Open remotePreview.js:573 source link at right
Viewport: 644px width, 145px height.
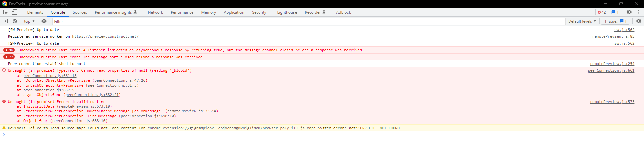(x=612, y=102)
